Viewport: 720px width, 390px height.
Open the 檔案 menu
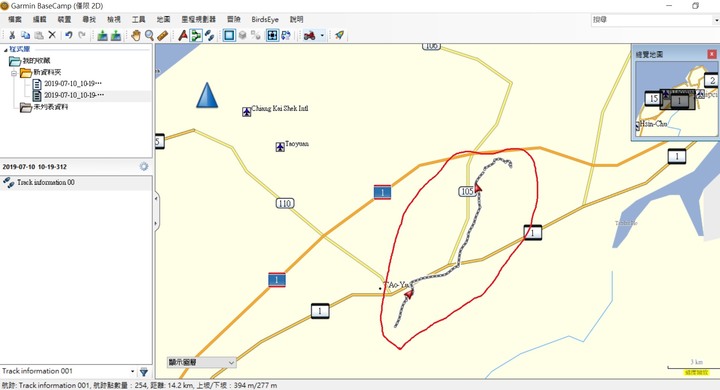click(15, 19)
